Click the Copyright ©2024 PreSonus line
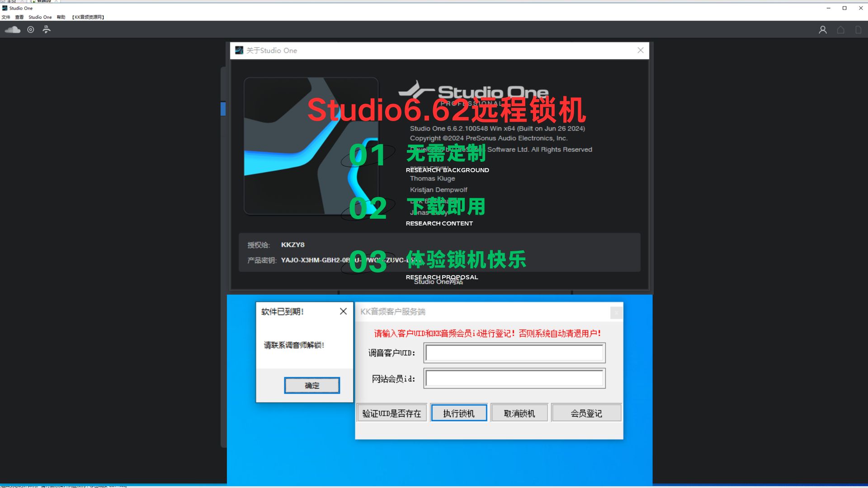The width and height of the screenshot is (868, 488). (x=489, y=138)
